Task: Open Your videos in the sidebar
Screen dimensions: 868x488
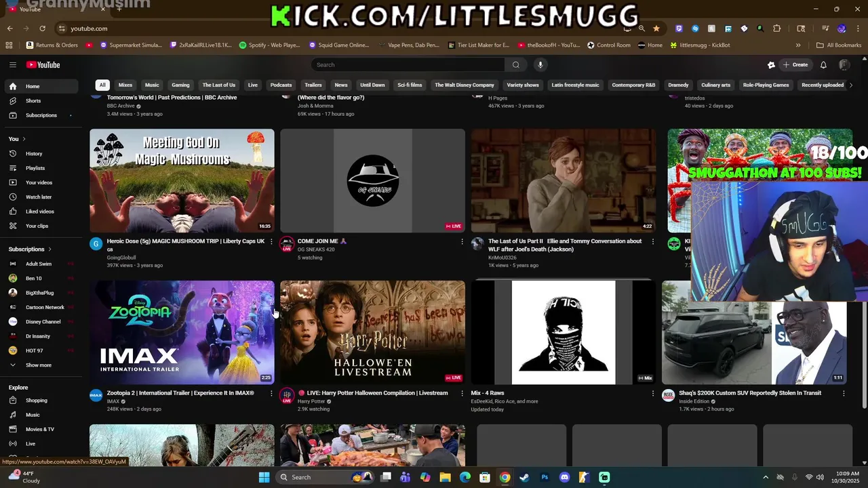Action: coord(40,182)
